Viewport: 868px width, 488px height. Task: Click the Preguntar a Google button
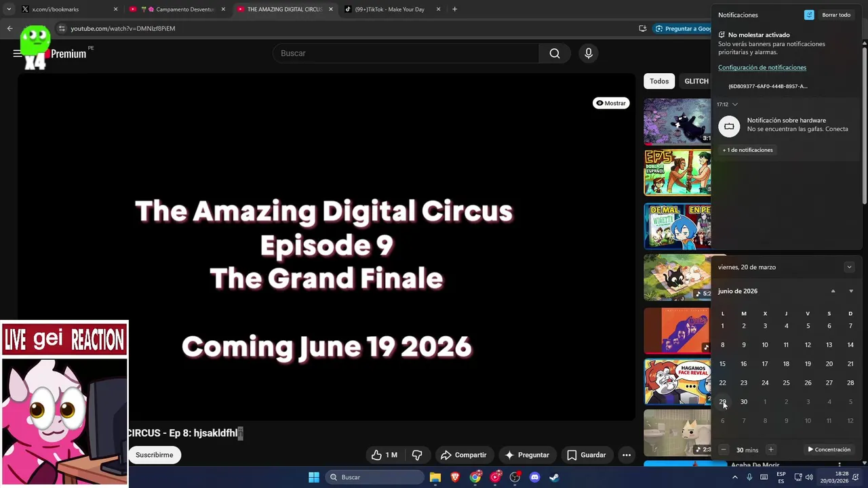point(683,28)
